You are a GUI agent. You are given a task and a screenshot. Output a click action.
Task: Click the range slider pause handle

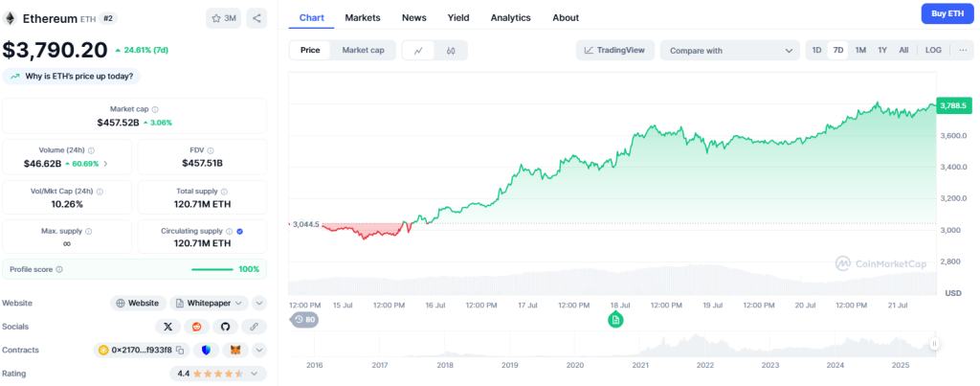click(x=934, y=344)
